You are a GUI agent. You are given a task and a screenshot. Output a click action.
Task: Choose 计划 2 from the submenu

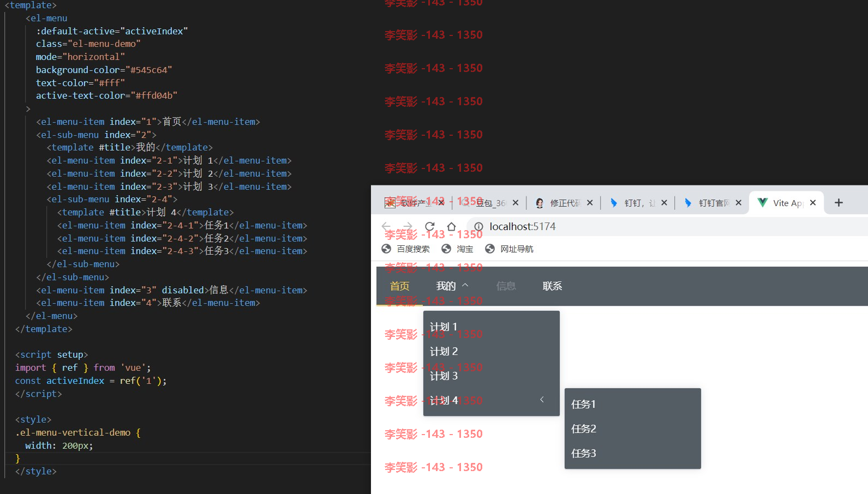coord(492,351)
